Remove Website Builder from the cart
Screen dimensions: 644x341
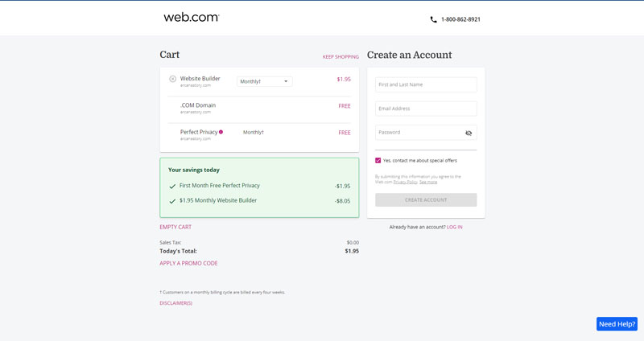coord(172,79)
